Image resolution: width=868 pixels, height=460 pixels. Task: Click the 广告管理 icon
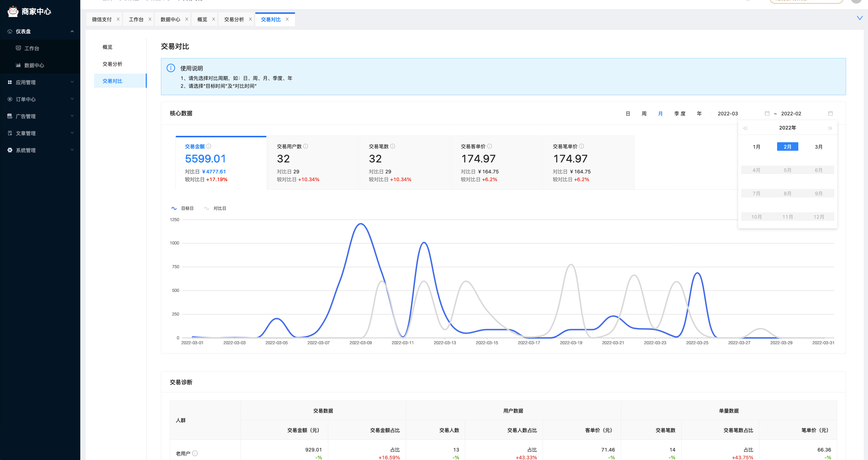click(10, 116)
